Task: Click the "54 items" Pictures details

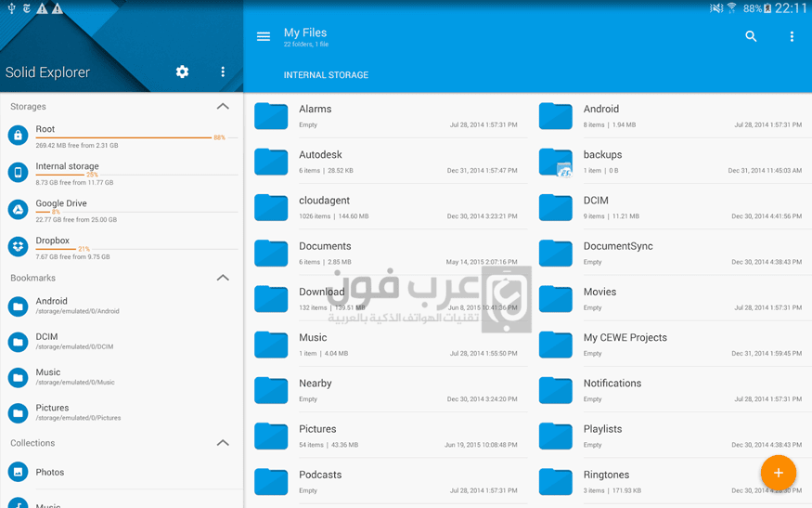Action: click(311, 445)
